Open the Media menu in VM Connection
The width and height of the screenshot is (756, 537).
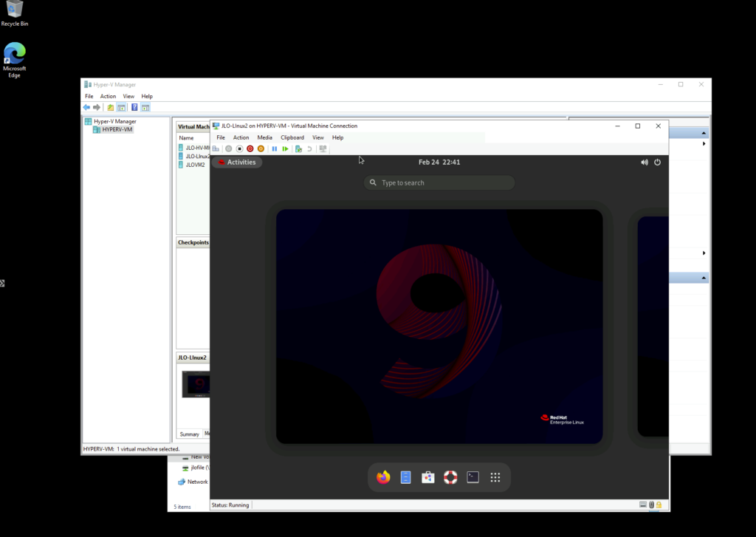[x=264, y=137]
